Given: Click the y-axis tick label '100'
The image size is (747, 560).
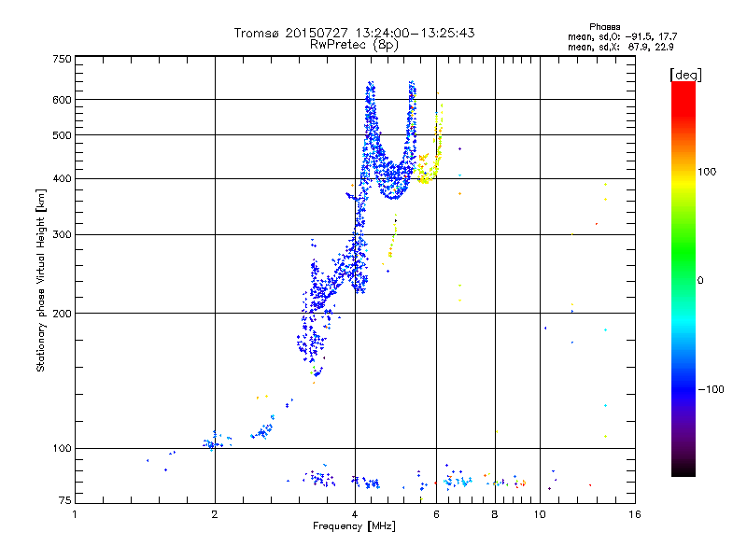Looking at the screenshot, I should pyautogui.click(x=62, y=449).
